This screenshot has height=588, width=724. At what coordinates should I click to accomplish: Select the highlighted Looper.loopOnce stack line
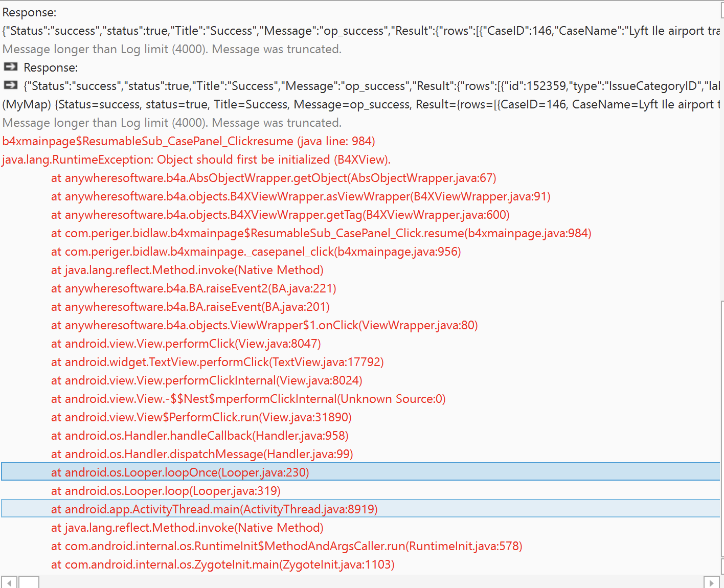click(x=361, y=472)
